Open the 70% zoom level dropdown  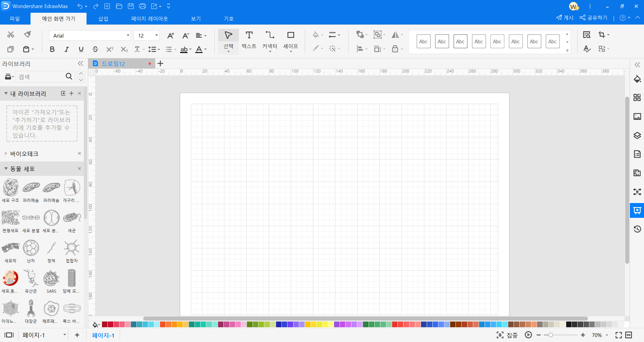click(x=607, y=335)
